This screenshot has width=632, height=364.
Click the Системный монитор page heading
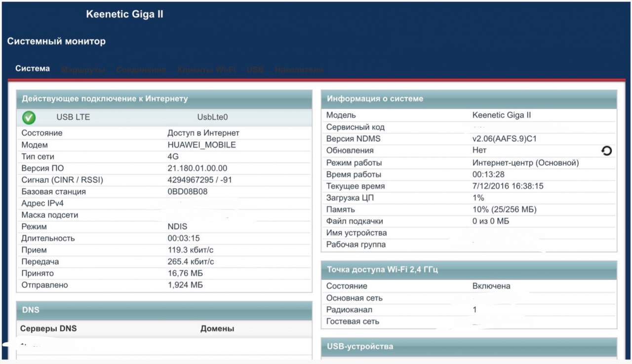[x=56, y=41]
